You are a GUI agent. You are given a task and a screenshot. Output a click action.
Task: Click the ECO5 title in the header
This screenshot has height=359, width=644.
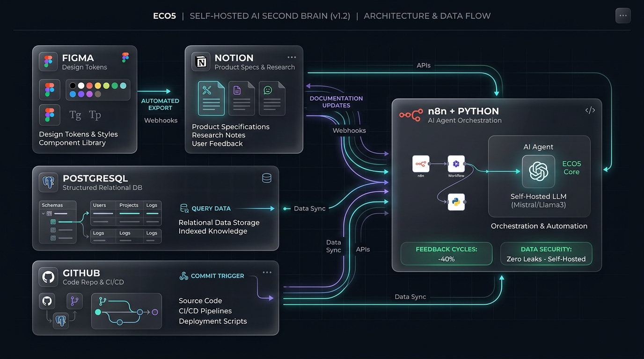pos(165,16)
